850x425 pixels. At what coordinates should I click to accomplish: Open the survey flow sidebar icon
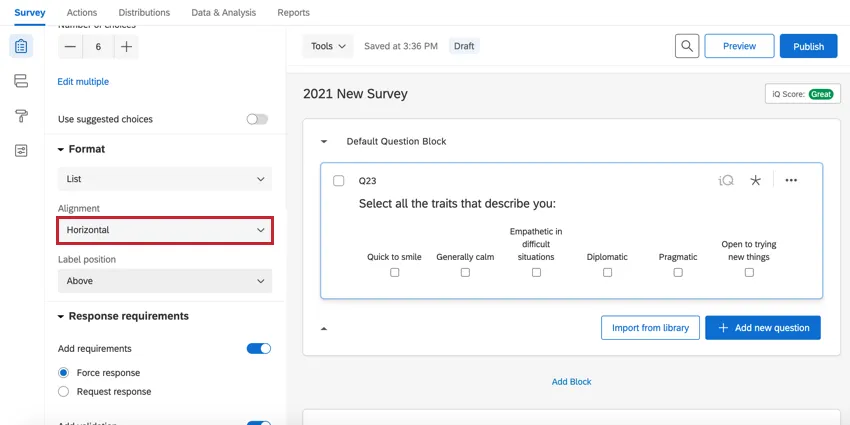[21, 81]
